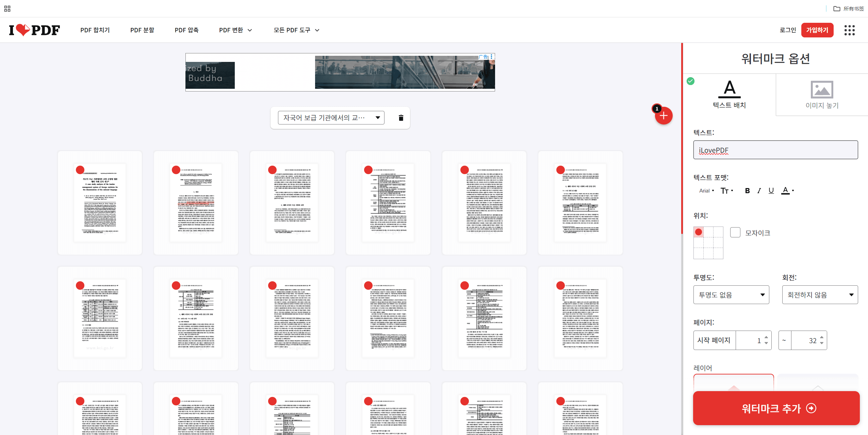The width and height of the screenshot is (868, 435).
Task: Open the 회전하지 않음 rotation dropdown
Action: tap(820, 295)
